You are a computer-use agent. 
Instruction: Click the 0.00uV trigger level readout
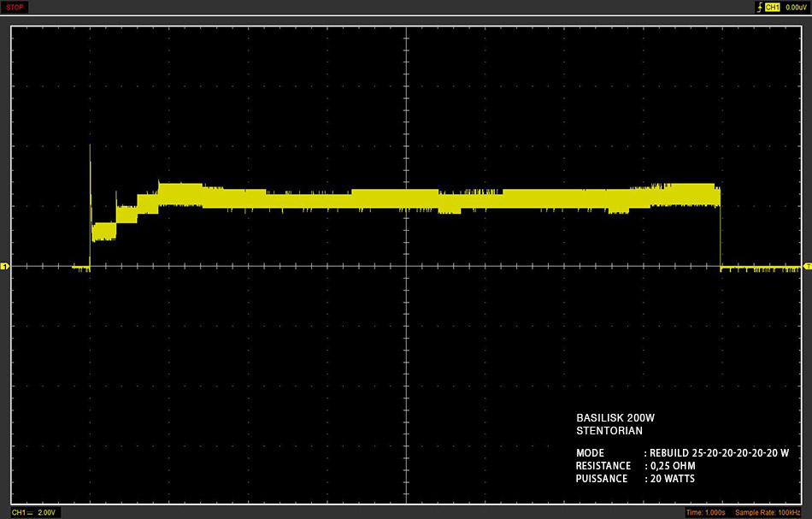(x=797, y=7)
